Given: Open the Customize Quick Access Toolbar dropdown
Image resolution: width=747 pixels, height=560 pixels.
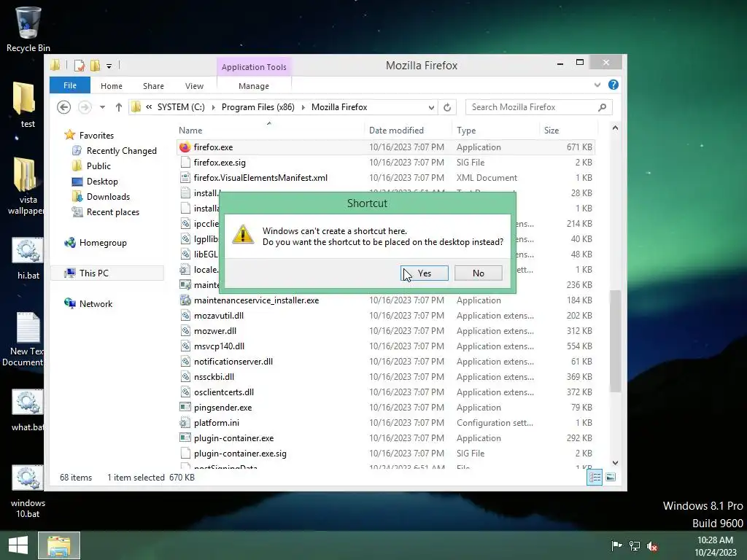Looking at the screenshot, I should [x=109, y=66].
